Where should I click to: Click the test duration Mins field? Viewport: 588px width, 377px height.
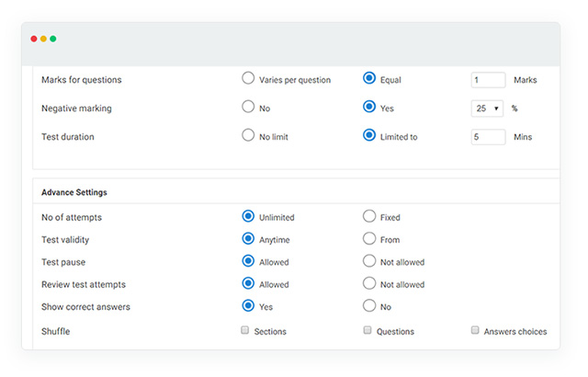pos(488,137)
